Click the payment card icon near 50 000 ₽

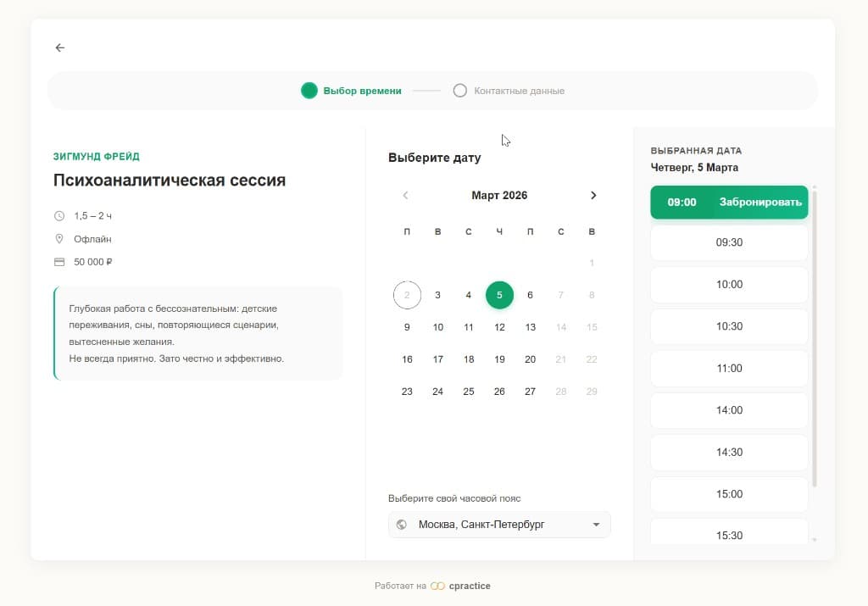point(59,261)
